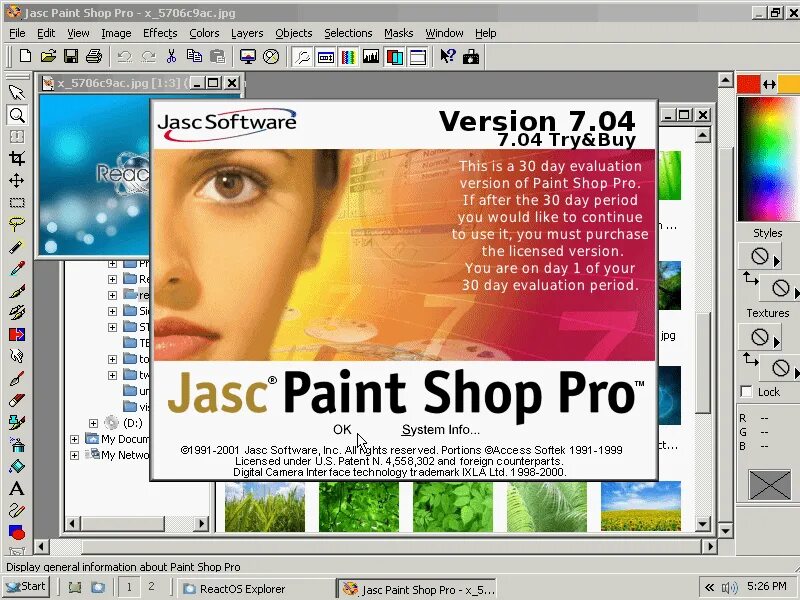800x600 pixels.
Task: Toggle the wrench palette toolbar button
Action: 303,57
